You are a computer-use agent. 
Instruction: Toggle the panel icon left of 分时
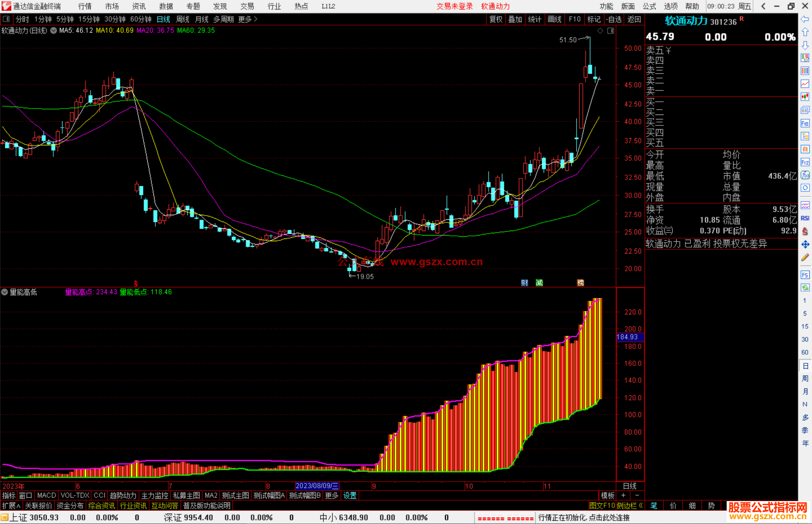(x=6, y=19)
